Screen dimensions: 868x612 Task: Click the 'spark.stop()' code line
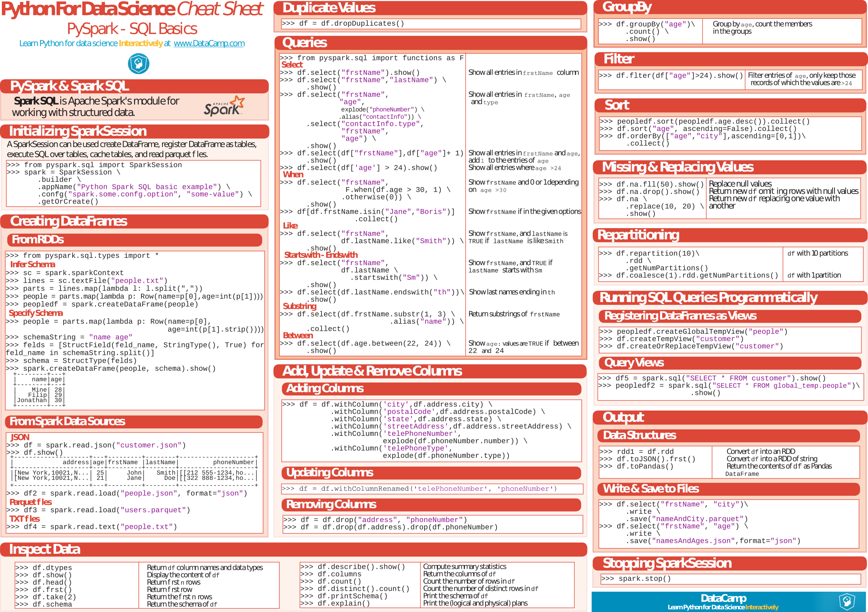(x=636, y=579)
